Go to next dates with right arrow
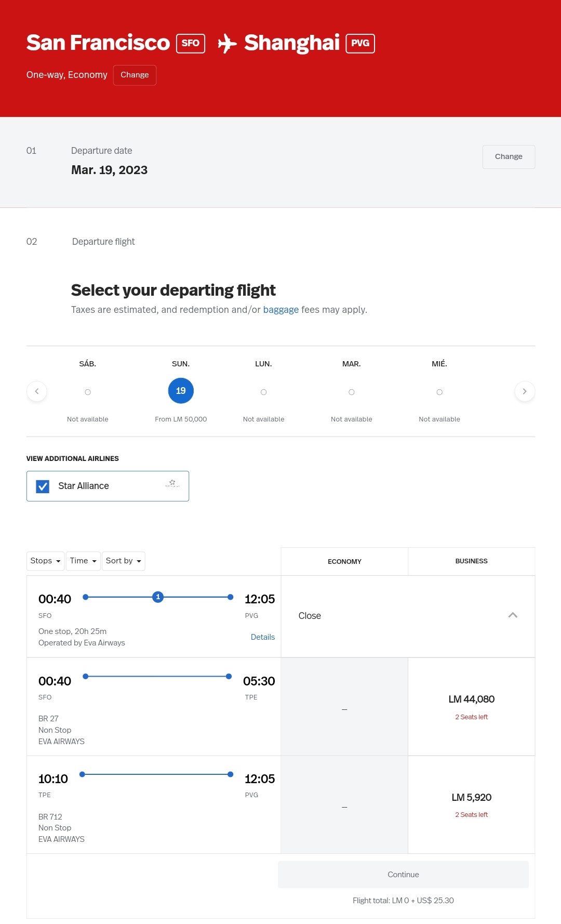 pyautogui.click(x=525, y=391)
